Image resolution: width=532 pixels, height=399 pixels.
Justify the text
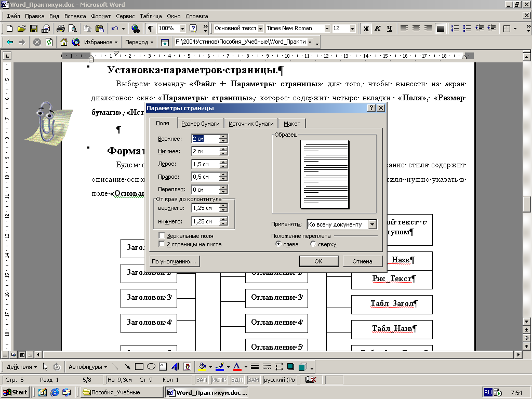(x=441, y=29)
